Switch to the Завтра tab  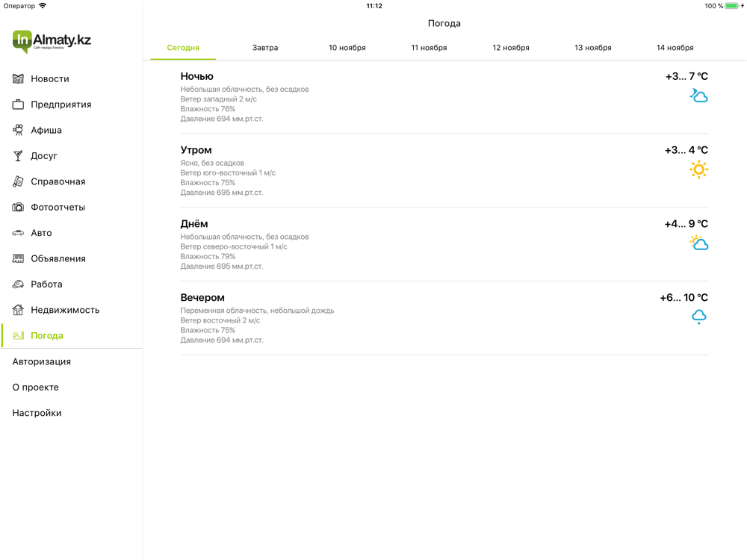265,48
